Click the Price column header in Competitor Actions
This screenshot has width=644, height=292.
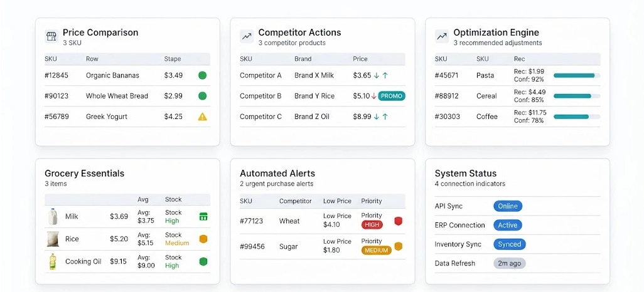[x=360, y=59]
